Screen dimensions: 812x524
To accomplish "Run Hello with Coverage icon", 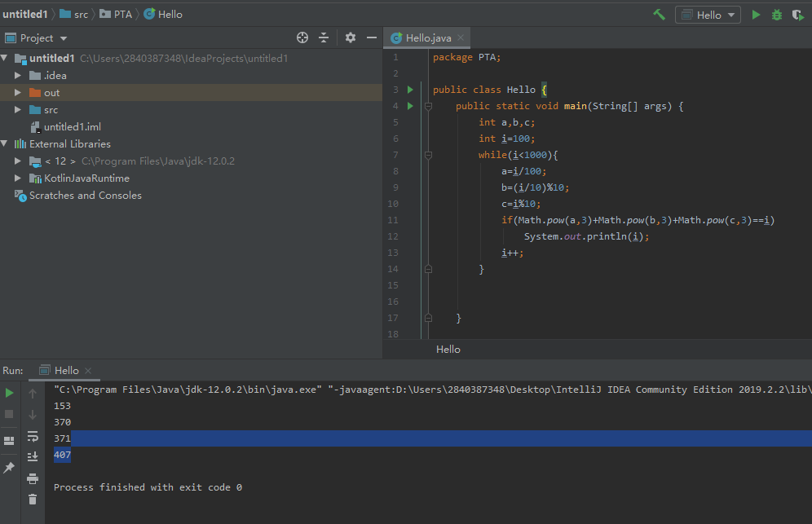I will point(797,15).
